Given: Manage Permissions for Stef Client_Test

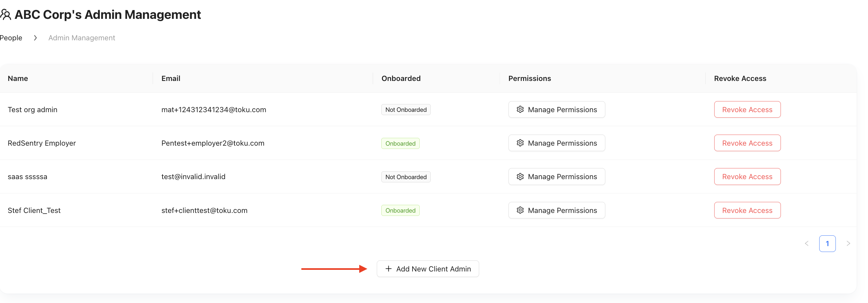Looking at the screenshot, I should click(556, 210).
